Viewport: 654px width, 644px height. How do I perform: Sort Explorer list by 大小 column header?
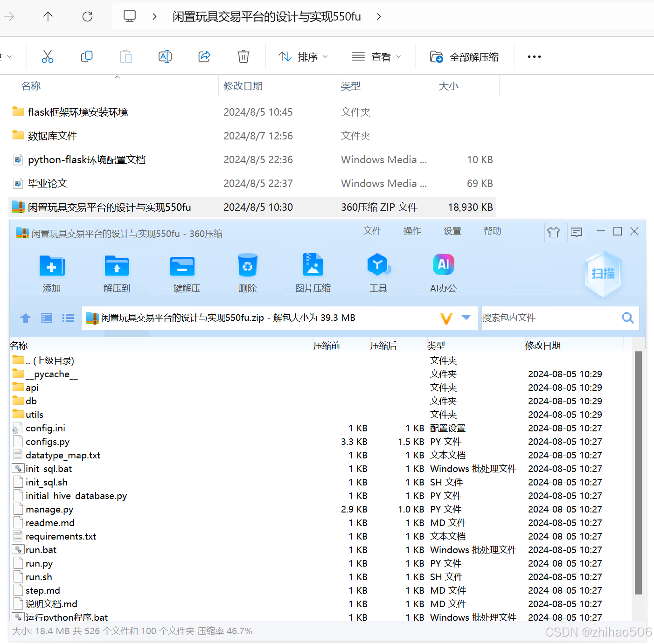[449, 86]
